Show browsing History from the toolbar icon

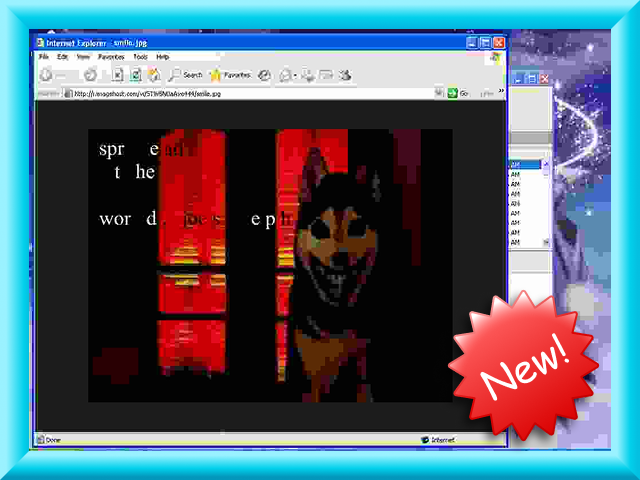tap(264, 75)
